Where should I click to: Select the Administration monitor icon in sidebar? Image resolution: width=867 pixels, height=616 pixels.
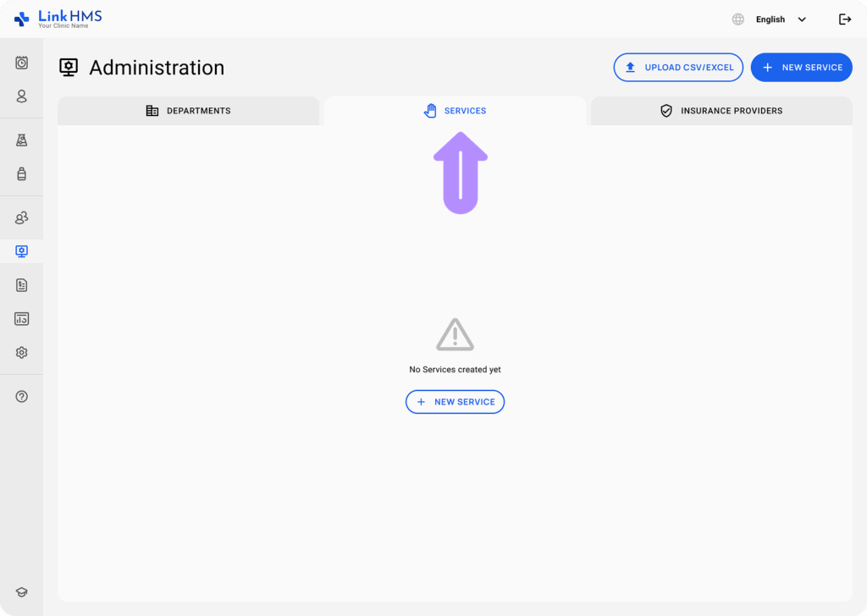point(22,251)
